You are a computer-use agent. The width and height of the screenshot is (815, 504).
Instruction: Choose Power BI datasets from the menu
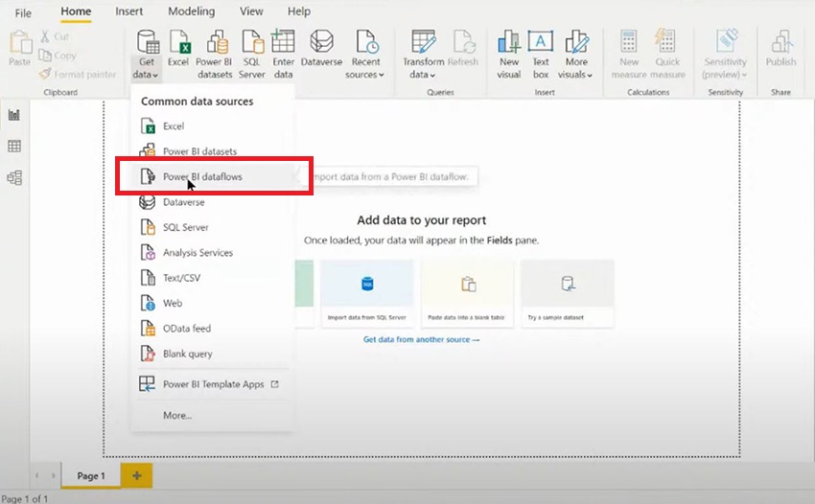pyautogui.click(x=213, y=151)
